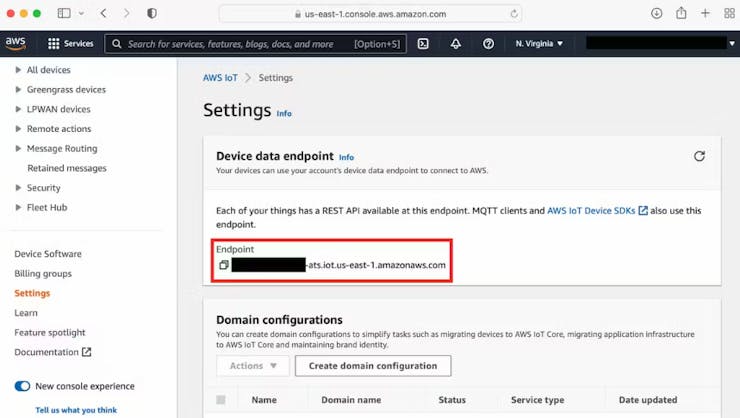
Task: Click the AWS logo home icon
Action: [x=15, y=43]
